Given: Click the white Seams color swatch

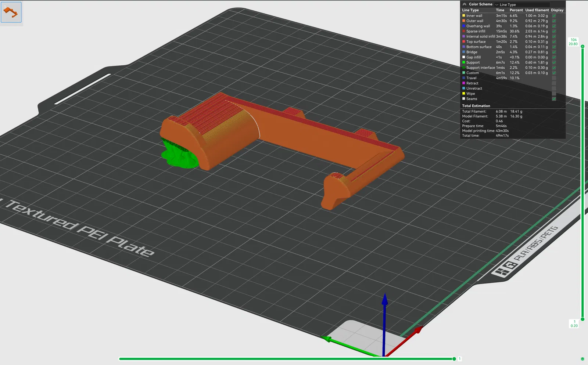Looking at the screenshot, I should point(464,98).
